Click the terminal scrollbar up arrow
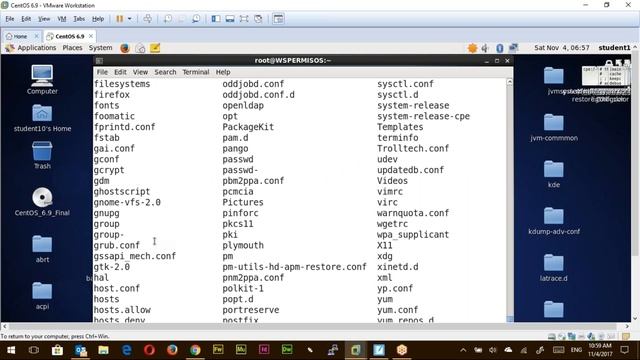The width and height of the screenshot is (640, 360). click(x=509, y=82)
